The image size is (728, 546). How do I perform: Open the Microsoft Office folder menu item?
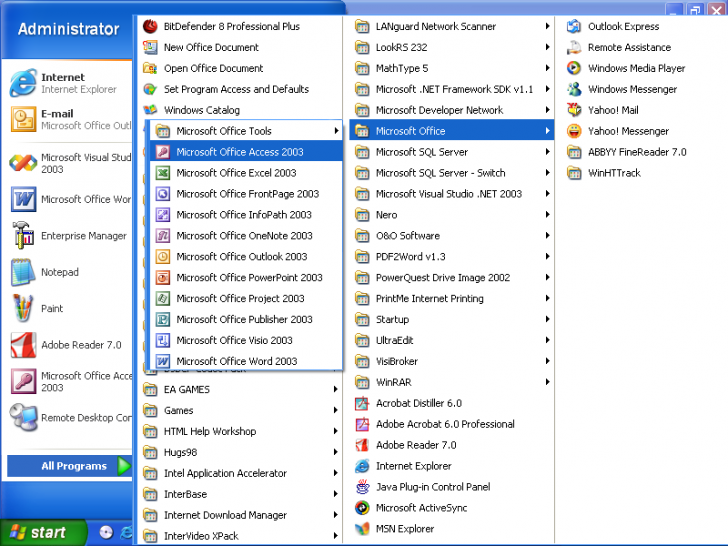point(452,131)
